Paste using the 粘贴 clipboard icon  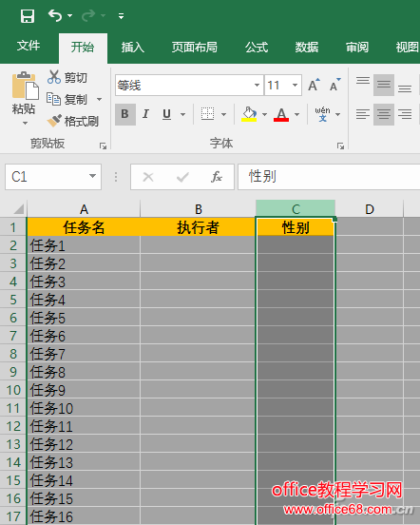(25, 86)
